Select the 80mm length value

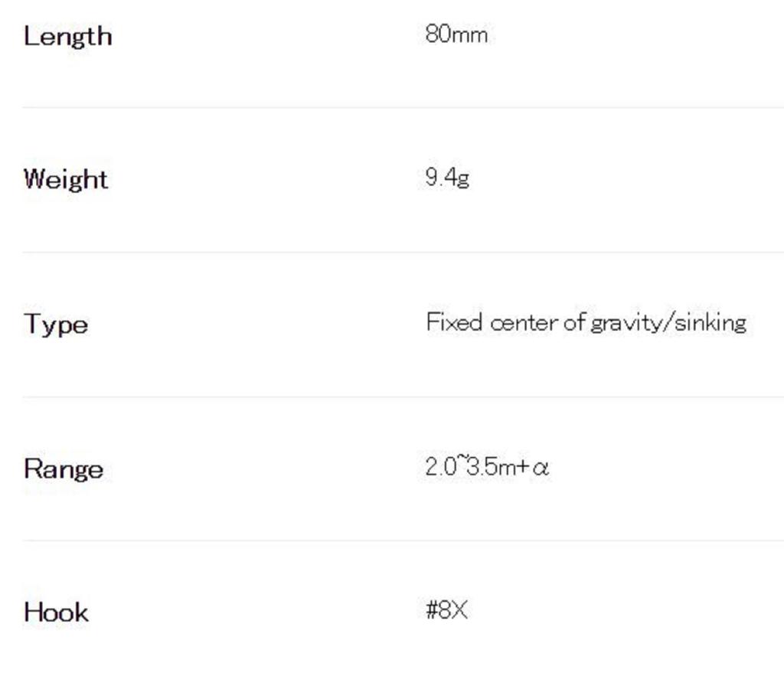coord(456,34)
